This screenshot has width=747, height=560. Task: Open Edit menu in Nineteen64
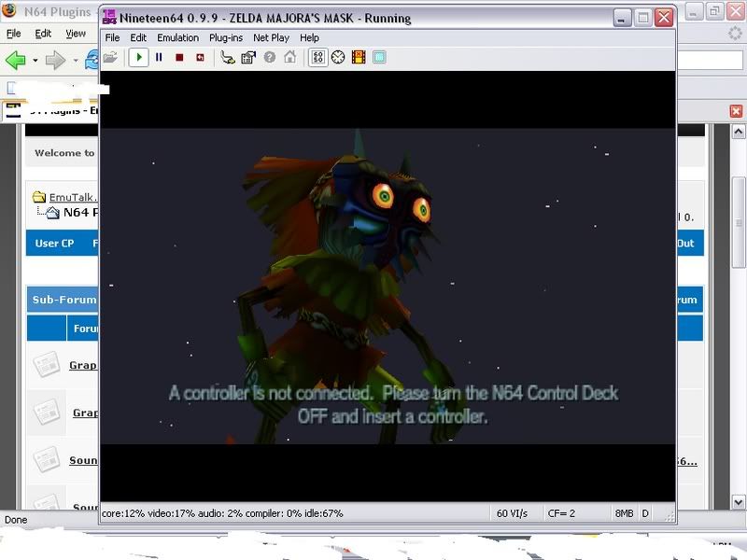[138, 37]
